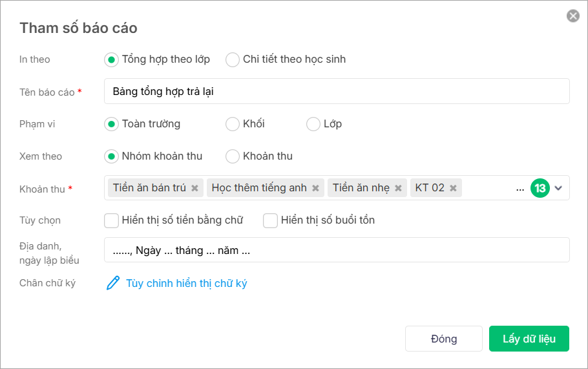Open 'Tùy chỉnh hiển thị chữ ký' link

(186, 283)
